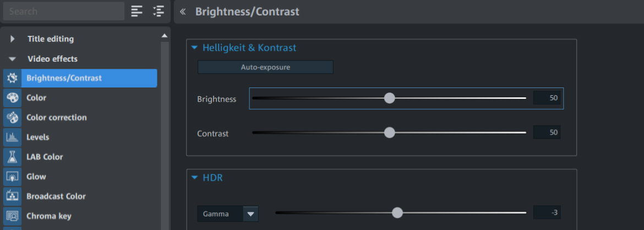This screenshot has height=230, width=644.
Task: Click the Brightness/Contrast sun icon
Action: tap(12, 78)
